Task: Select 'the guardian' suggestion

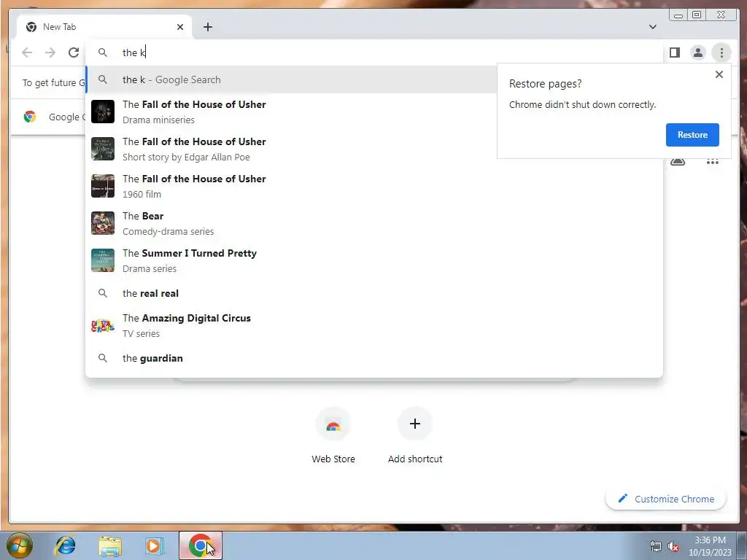Action: pos(374,358)
